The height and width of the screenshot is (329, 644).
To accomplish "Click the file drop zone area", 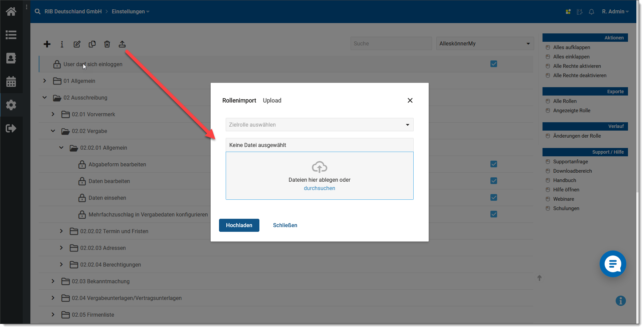I will (319, 176).
